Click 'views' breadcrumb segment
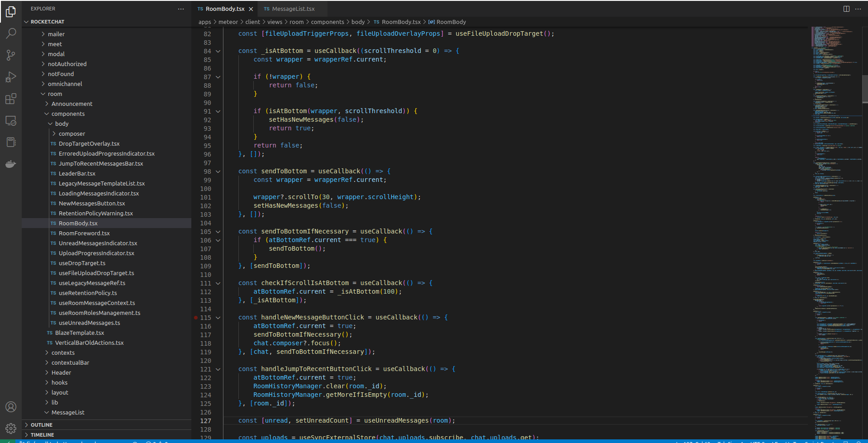 pos(275,22)
